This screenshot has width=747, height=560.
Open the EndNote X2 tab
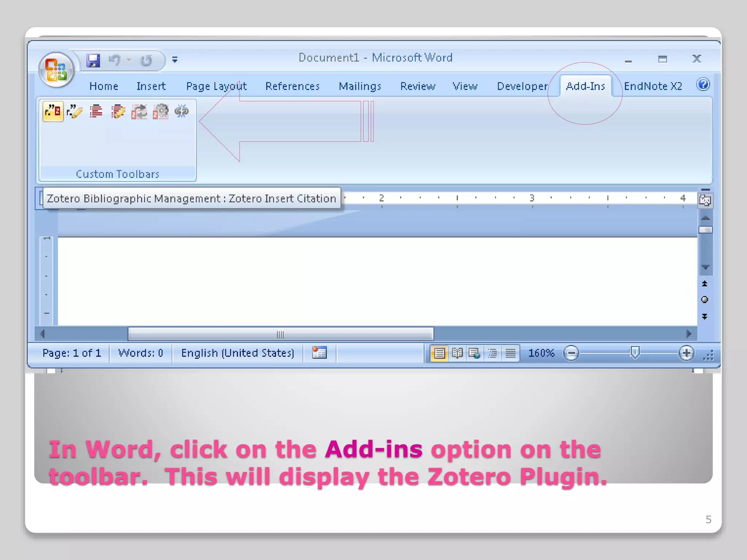coord(653,86)
